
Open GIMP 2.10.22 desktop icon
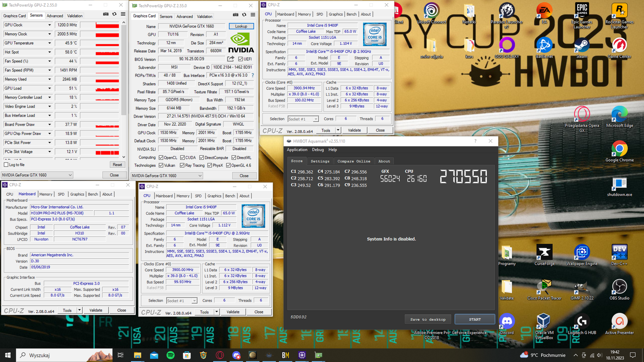coord(582,289)
